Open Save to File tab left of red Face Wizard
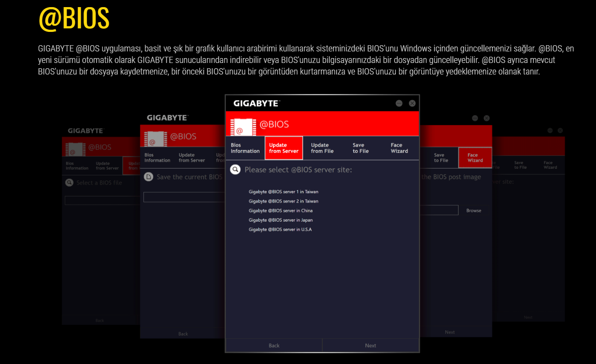 [x=441, y=158]
